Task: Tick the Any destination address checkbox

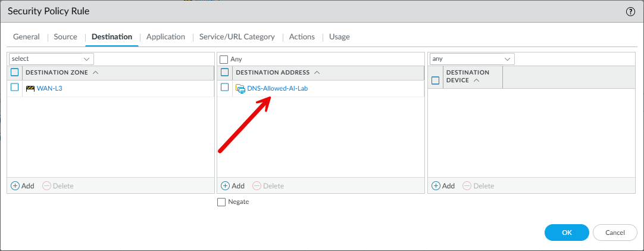Action: click(224, 59)
